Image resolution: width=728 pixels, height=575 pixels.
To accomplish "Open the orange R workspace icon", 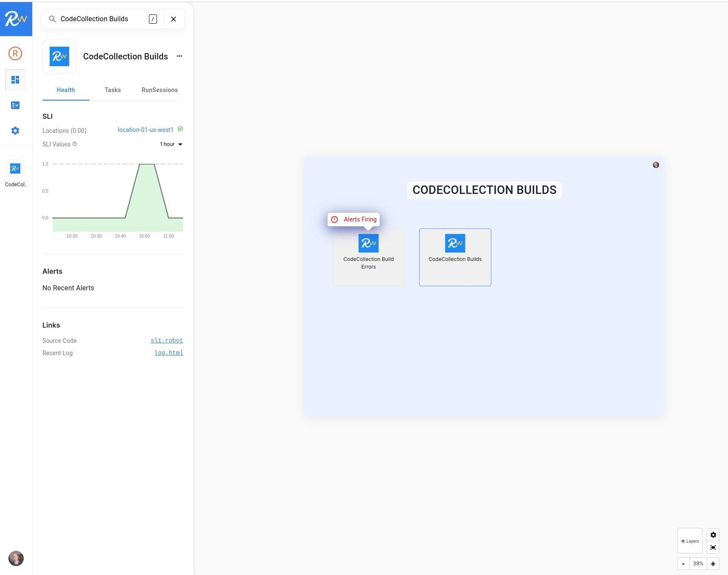I will [15, 53].
